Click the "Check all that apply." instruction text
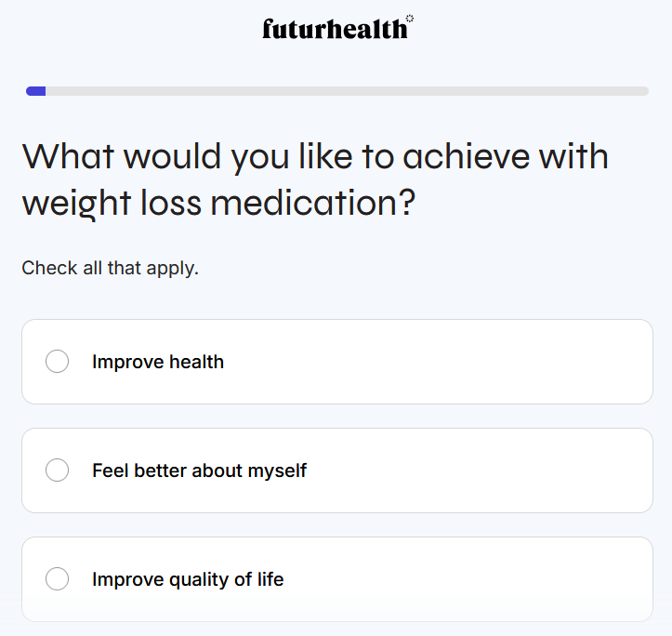Viewport: 672px width, 636px height. (x=111, y=269)
